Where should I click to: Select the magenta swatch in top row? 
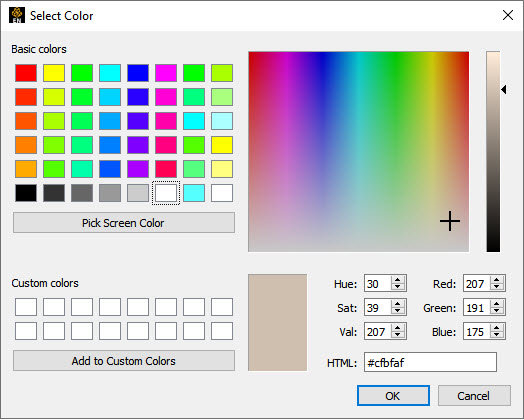point(166,73)
